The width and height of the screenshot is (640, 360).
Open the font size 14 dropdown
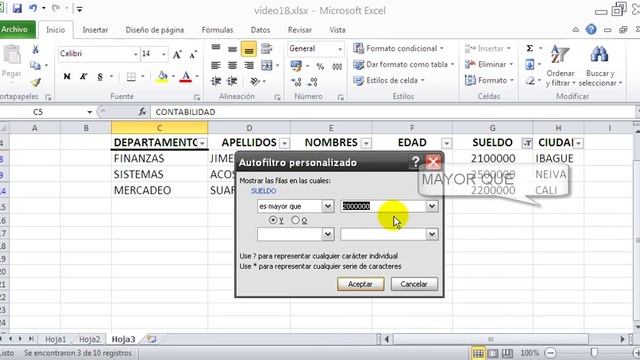coord(164,54)
